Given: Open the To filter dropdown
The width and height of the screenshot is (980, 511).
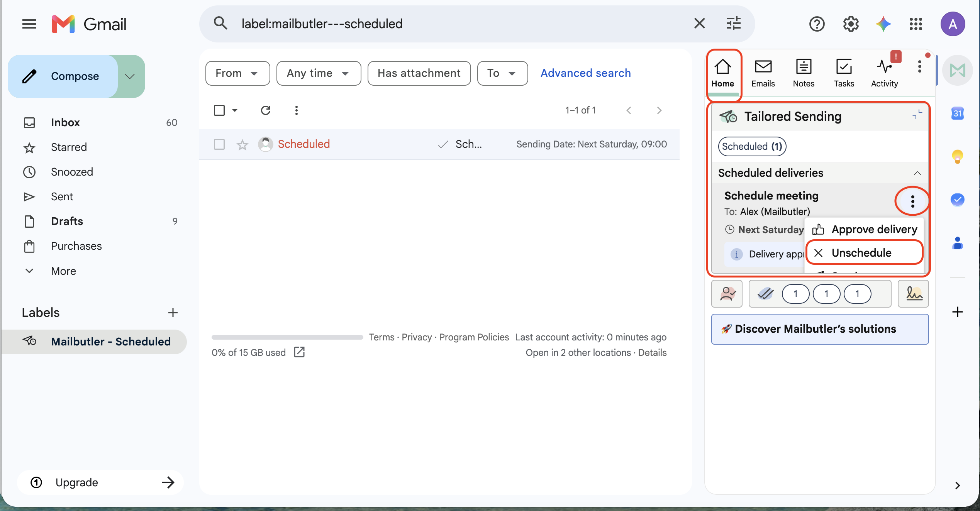Looking at the screenshot, I should (502, 73).
